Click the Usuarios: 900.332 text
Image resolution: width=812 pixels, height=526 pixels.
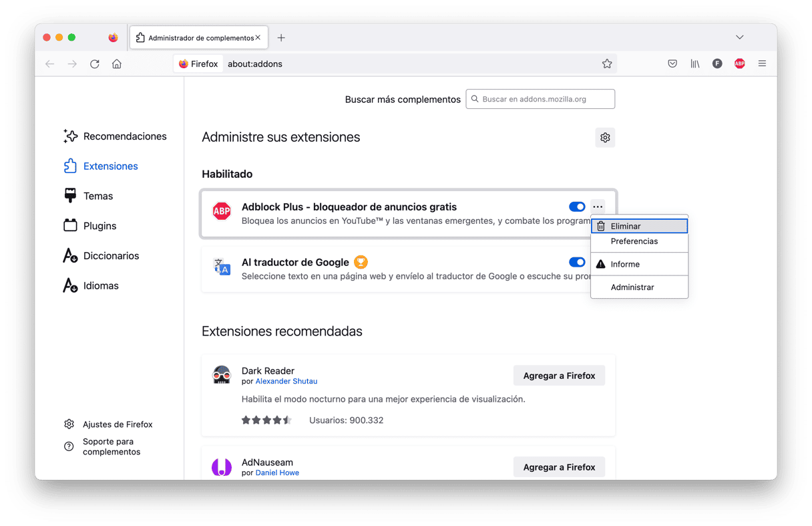click(x=346, y=420)
